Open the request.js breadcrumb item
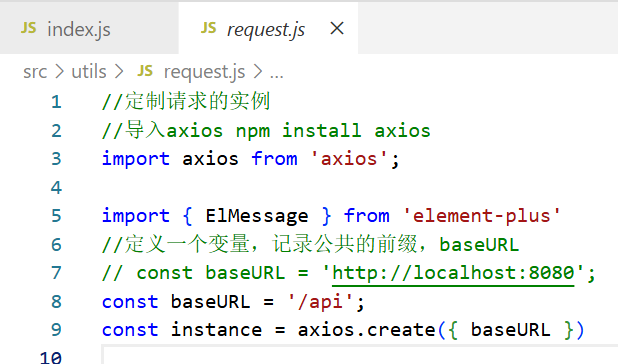 [x=204, y=72]
